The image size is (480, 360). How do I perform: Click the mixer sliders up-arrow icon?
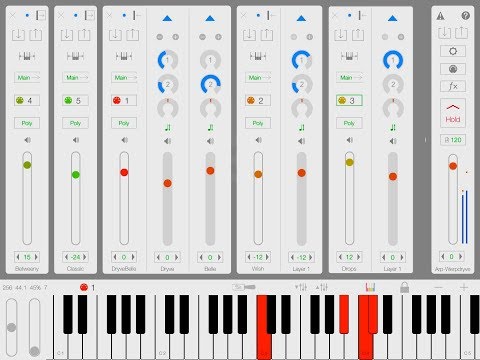322,287
